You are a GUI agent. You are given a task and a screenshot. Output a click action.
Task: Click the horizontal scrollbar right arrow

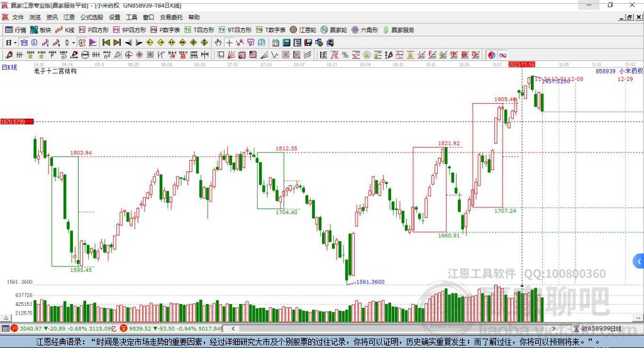coord(553,329)
